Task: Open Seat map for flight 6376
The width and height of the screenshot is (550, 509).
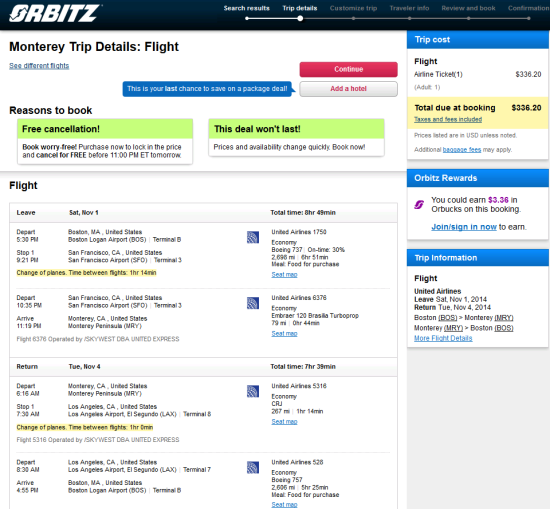Action: 284,334
